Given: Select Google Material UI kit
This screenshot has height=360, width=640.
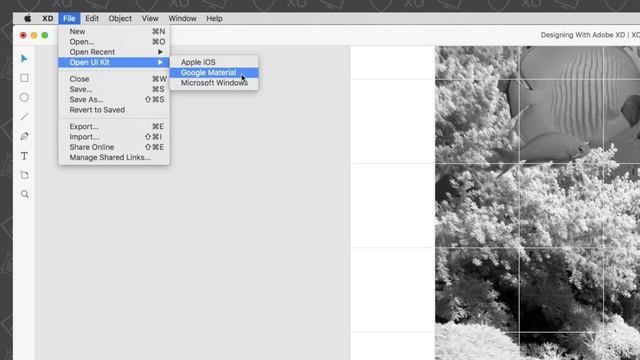Looking at the screenshot, I should (x=214, y=73).
